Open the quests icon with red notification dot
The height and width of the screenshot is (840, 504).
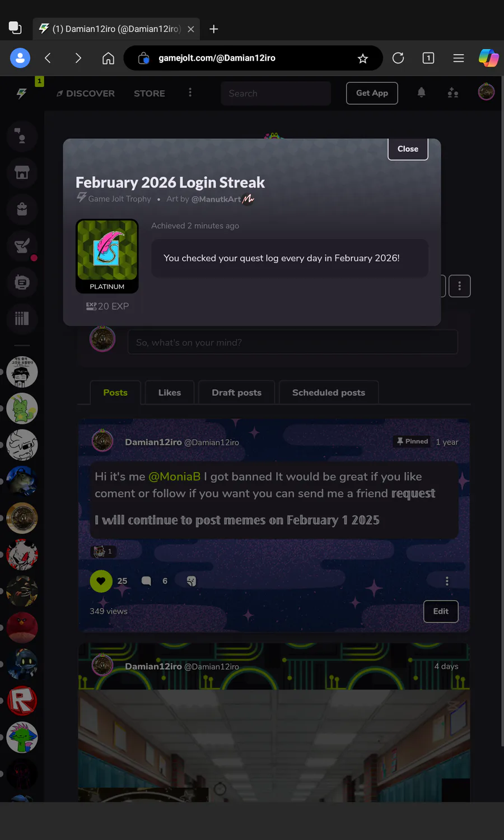click(22, 245)
